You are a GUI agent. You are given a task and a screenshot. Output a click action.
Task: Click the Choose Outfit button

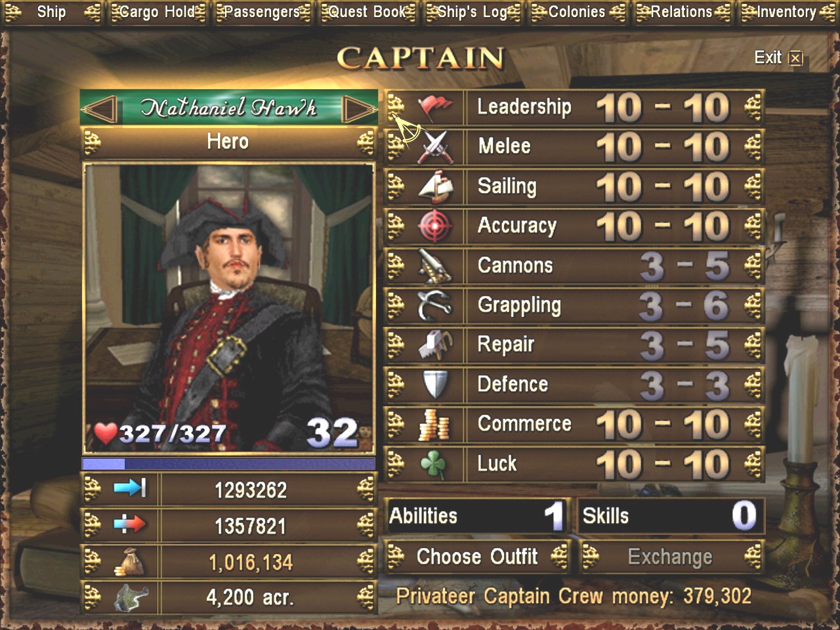[477, 556]
